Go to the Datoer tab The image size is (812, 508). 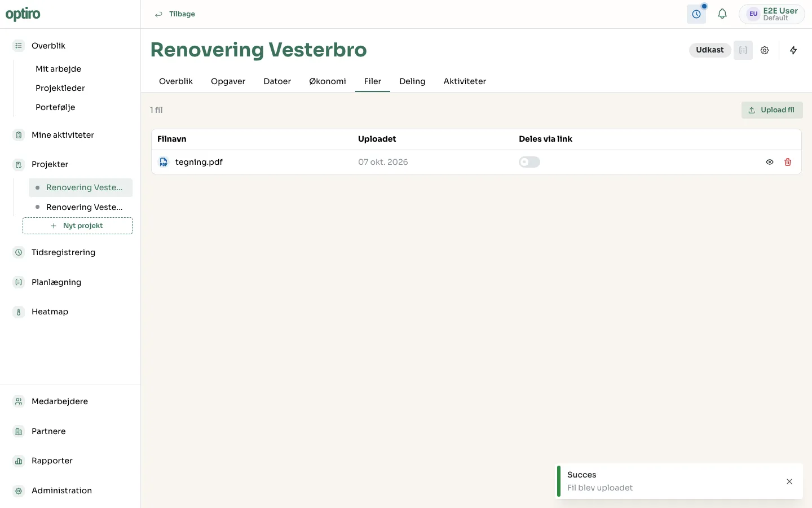tap(277, 81)
